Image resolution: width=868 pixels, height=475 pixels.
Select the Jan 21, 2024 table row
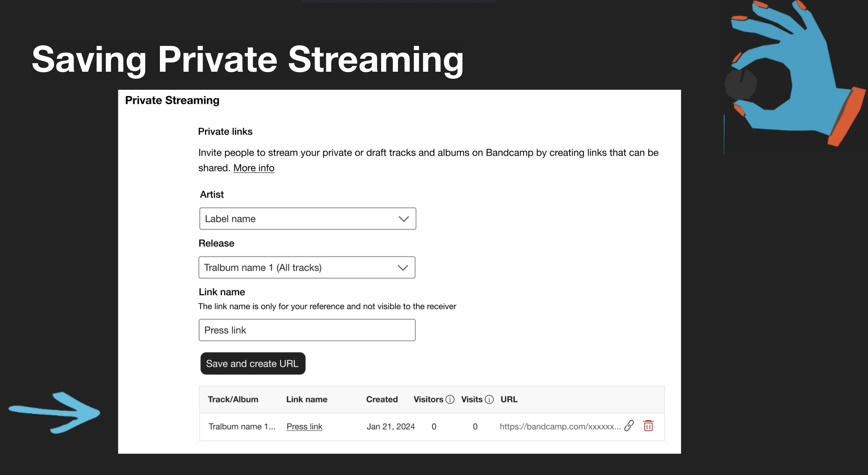pos(391,426)
